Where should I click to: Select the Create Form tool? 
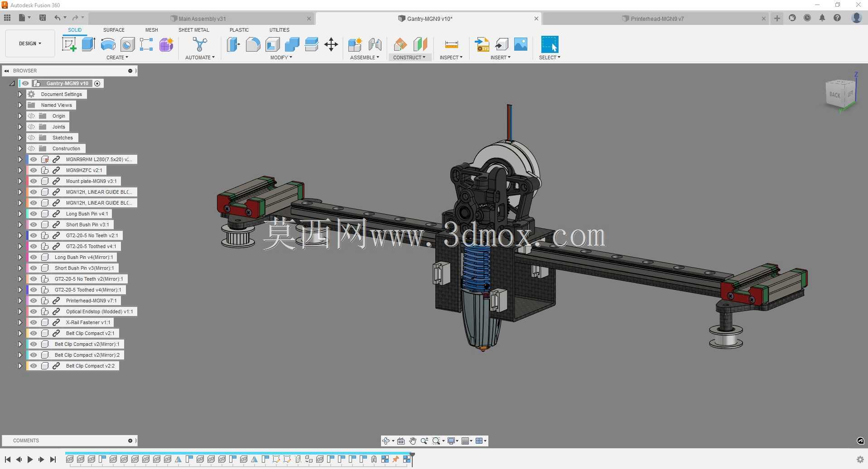tap(166, 44)
